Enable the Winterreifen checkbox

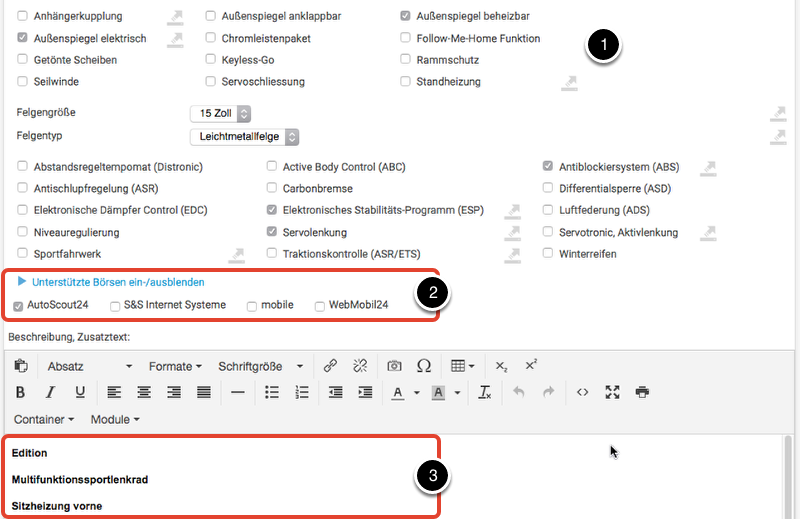point(548,254)
